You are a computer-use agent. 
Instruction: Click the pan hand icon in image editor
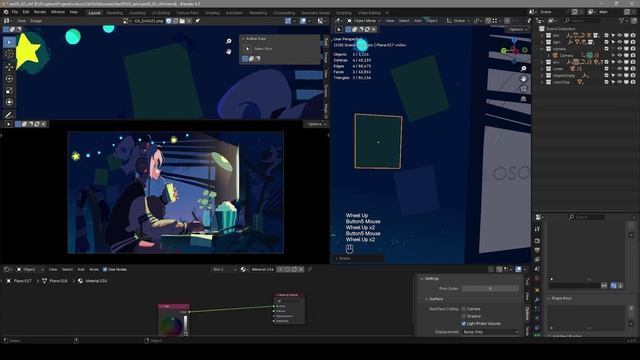click(x=229, y=51)
